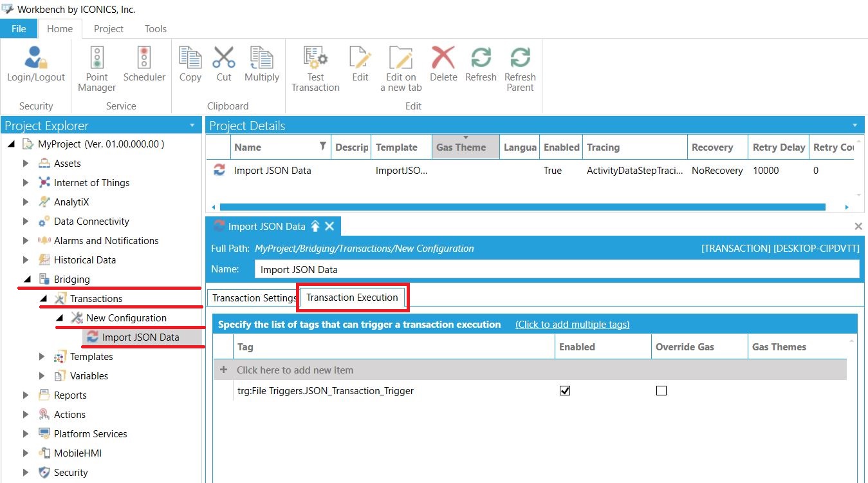
Task: Click the Login/Logout ribbon icon
Action: [36, 57]
